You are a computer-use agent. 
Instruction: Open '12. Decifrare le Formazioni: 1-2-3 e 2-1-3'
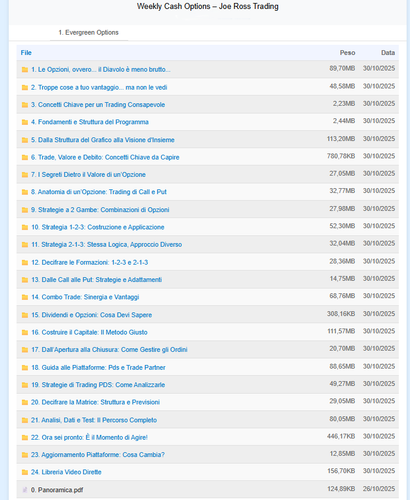coord(90,263)
